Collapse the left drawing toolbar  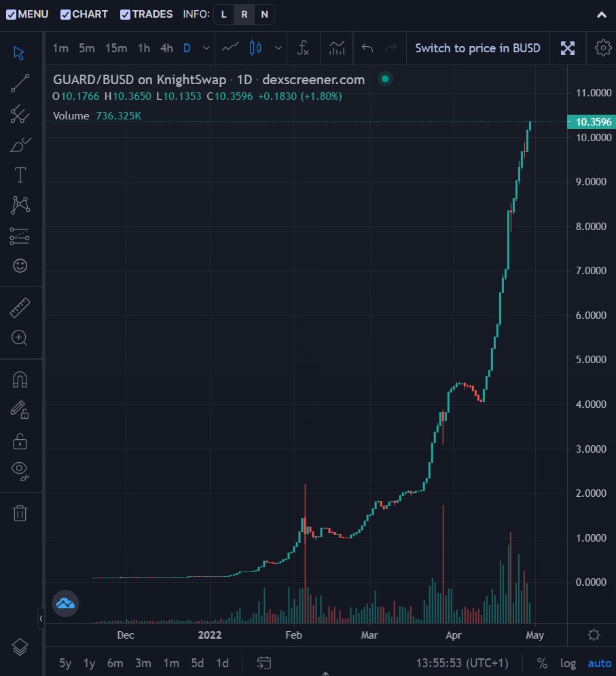tap(41, 619)
